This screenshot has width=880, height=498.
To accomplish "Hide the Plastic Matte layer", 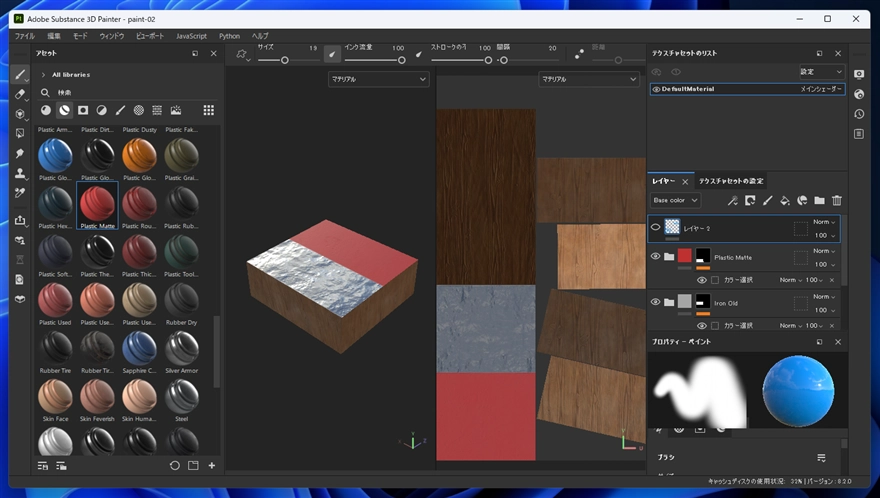I will coord(656,257).
